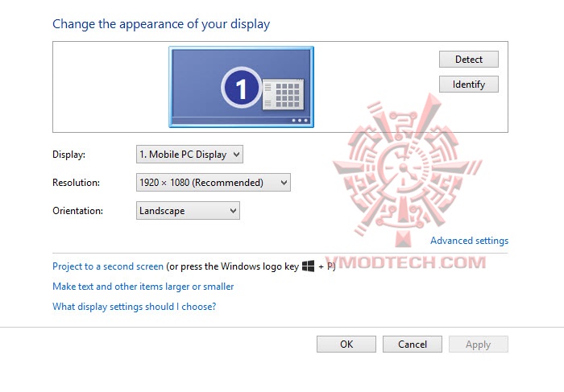
Task: Open Make text and other items larger or smaller
Action: (143, 287)
